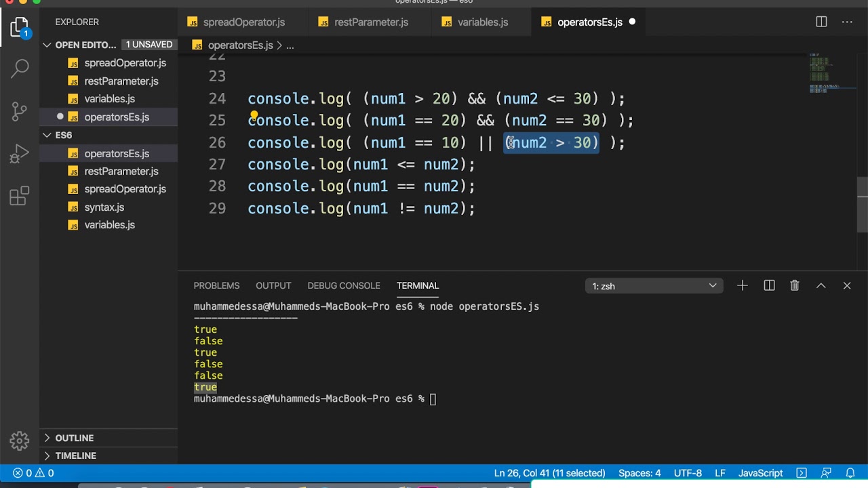Click the 1 UNSAVED badge
This screenshot has height=488, width=868.
coord(149,44)
